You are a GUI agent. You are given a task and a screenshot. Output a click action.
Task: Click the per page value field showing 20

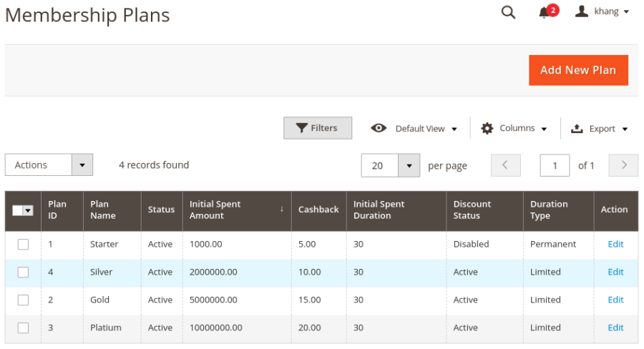(x=380, y=165)
